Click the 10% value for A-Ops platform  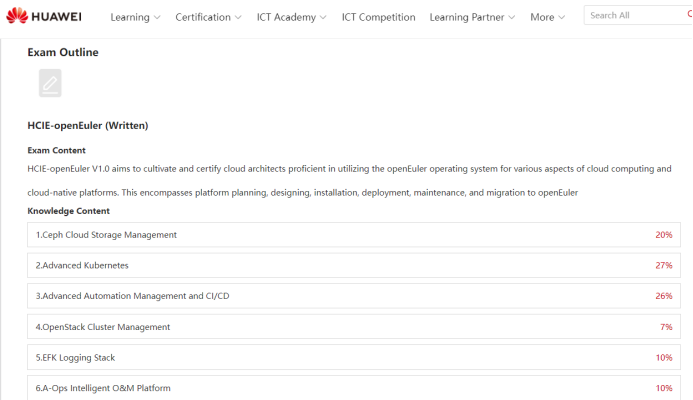pos(664,388)
